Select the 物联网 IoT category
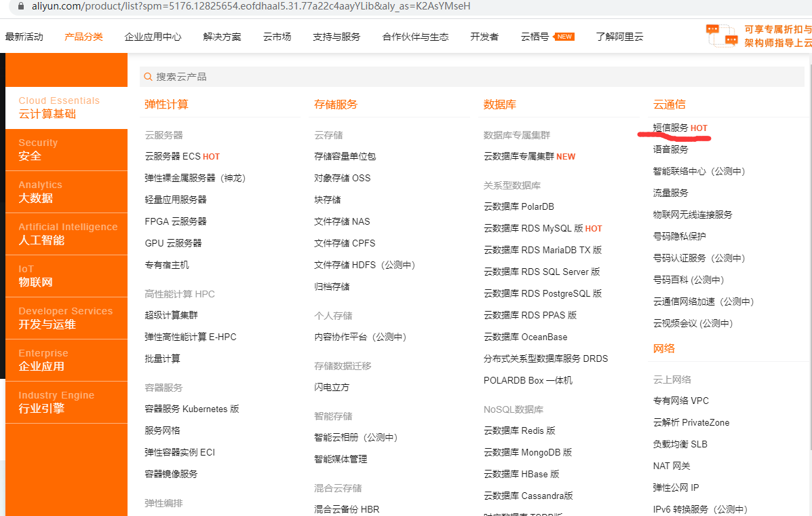Image resolution: width=812 pixels, height=516 pixels. [66, 276]
